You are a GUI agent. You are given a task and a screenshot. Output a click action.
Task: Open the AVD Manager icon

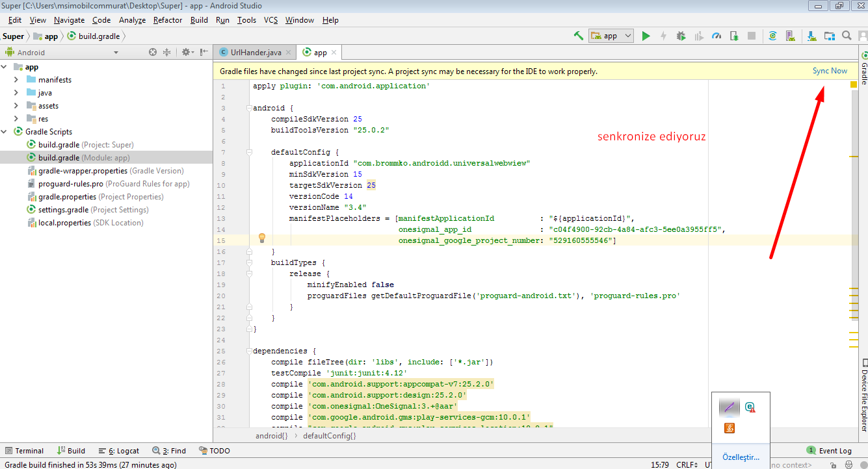790,36
